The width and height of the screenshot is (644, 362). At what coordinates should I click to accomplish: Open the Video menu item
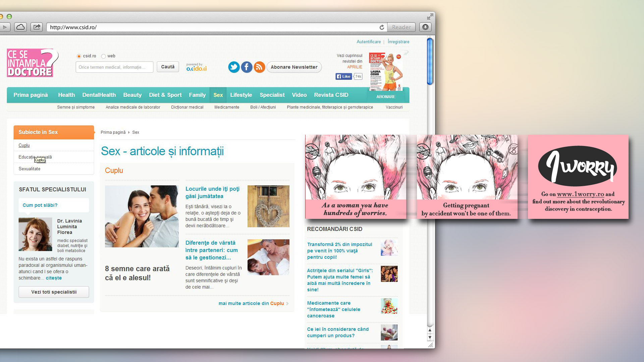pos(299,95)
